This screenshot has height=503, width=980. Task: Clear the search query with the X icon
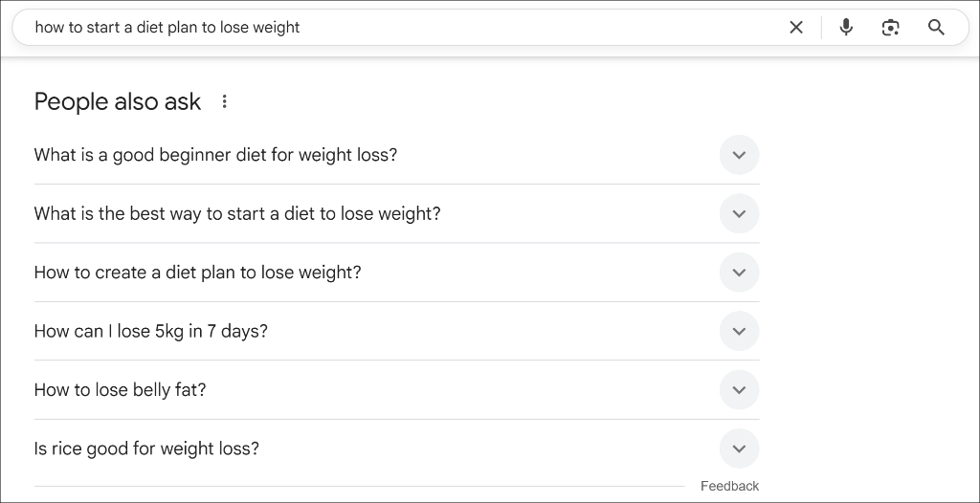pyautogui.click(x=795, y=28)
